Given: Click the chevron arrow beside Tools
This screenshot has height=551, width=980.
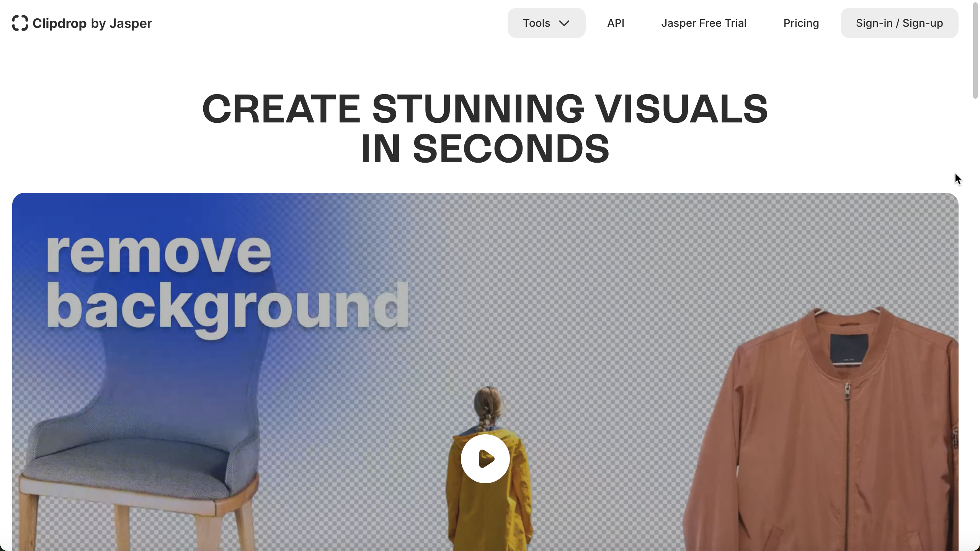Looking at the screenshot, I should click(x=564, y=23).
